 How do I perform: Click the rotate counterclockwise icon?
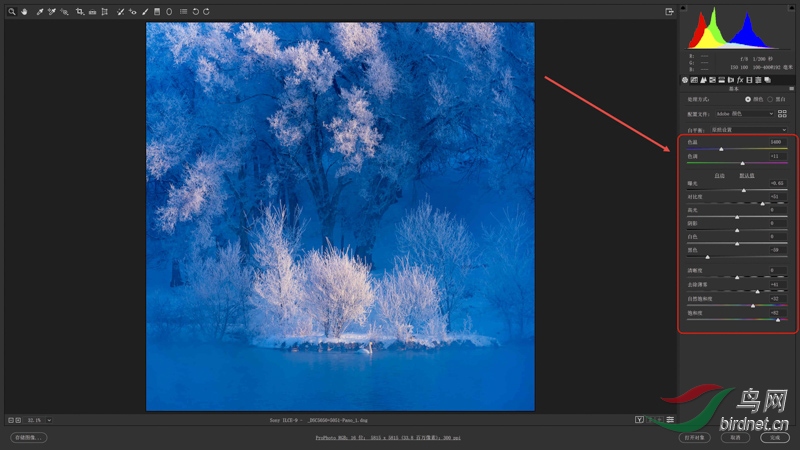point(195,11)
